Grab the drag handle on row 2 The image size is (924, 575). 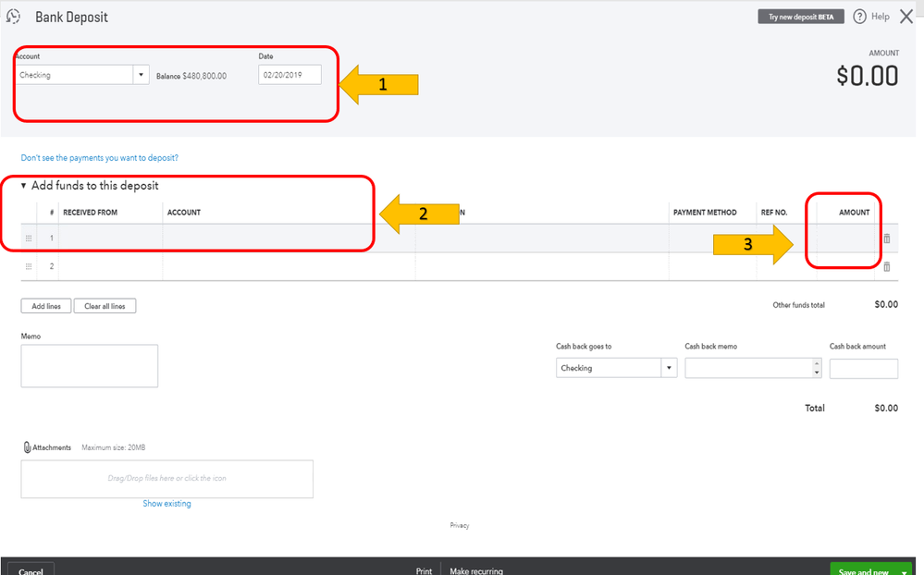coord(29,266)
